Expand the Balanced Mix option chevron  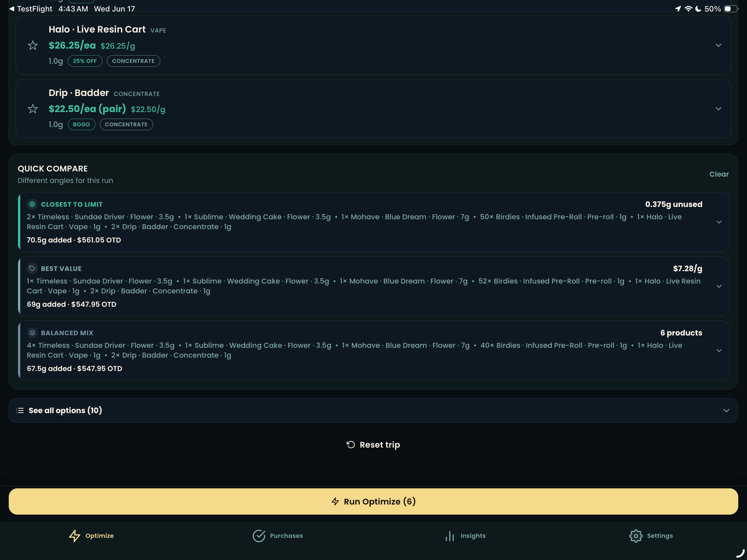pyautogui.click(x=719, y=350)
